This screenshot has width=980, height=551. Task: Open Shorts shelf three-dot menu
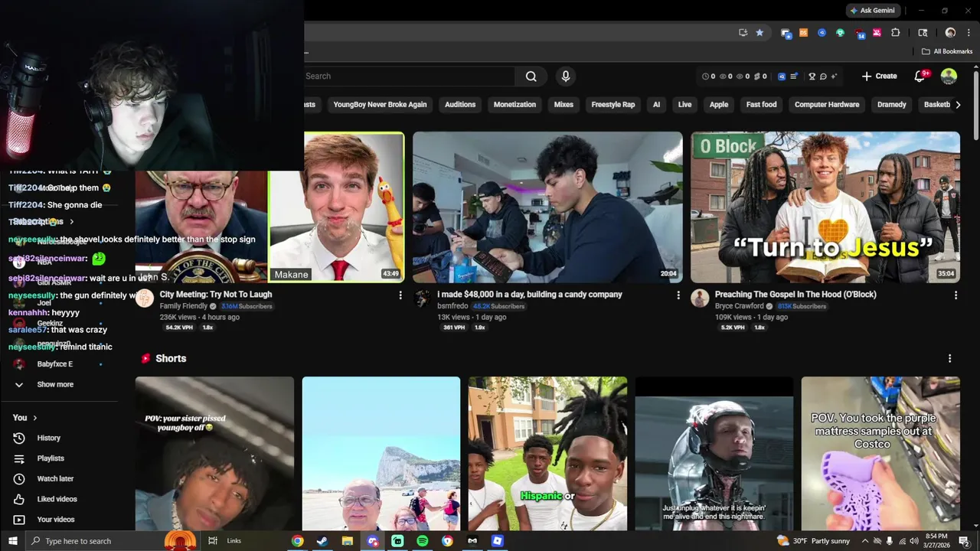pyautogui.click(x=949, y=358)
